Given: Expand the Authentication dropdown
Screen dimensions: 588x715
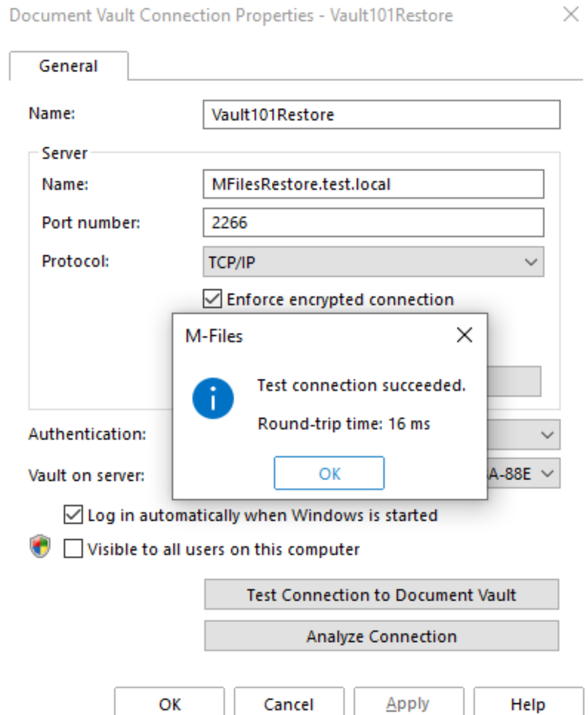Looking at the screenshot, I should click(x=548, y=434).
